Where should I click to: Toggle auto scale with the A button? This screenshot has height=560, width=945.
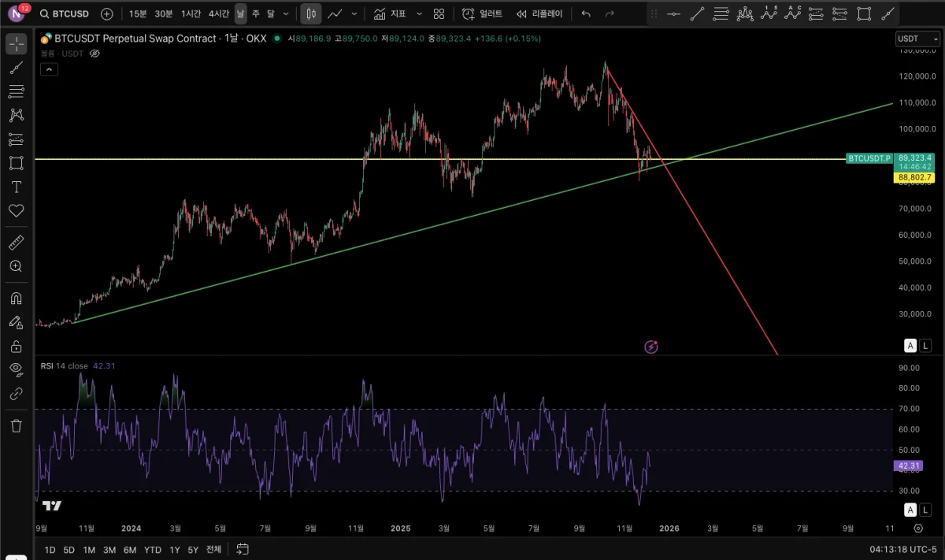pos(910,345)
